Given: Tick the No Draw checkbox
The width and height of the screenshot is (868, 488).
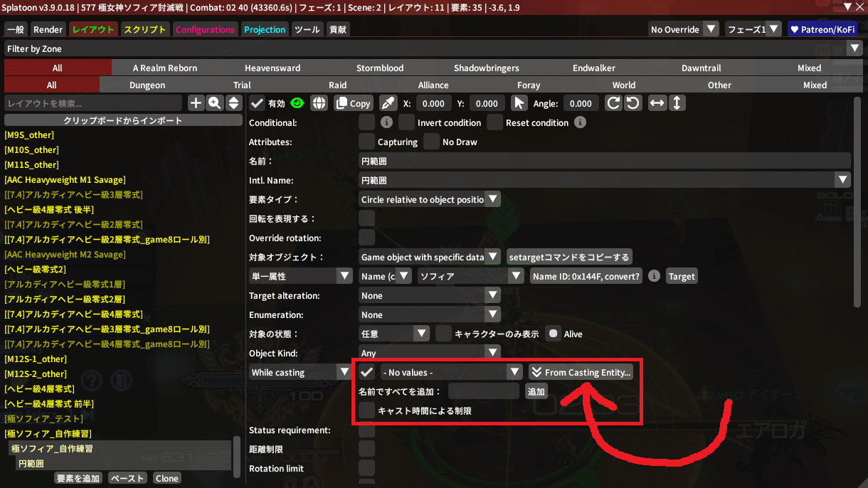Looking at the screenshot, I should 431,142.
